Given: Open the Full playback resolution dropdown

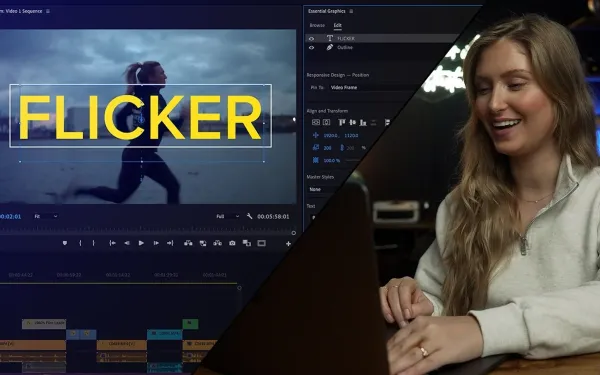Looking at the screenshot, I should (228, 216).
